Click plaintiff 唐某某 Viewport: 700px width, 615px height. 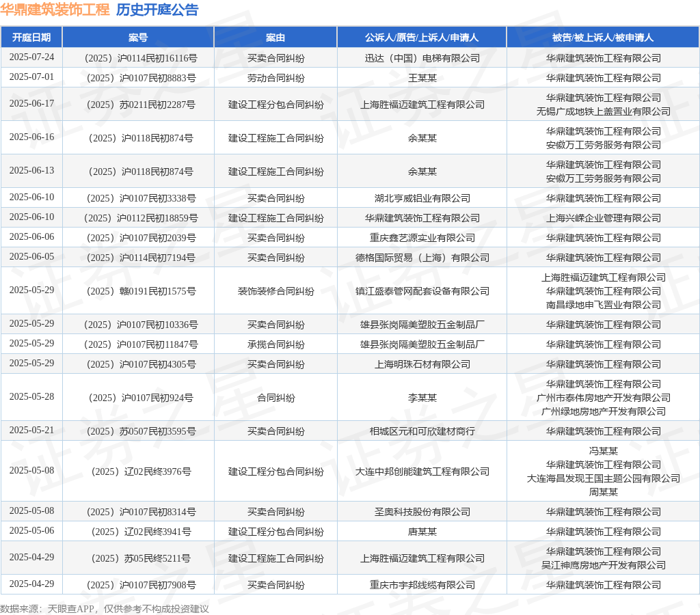pos(422,532)
